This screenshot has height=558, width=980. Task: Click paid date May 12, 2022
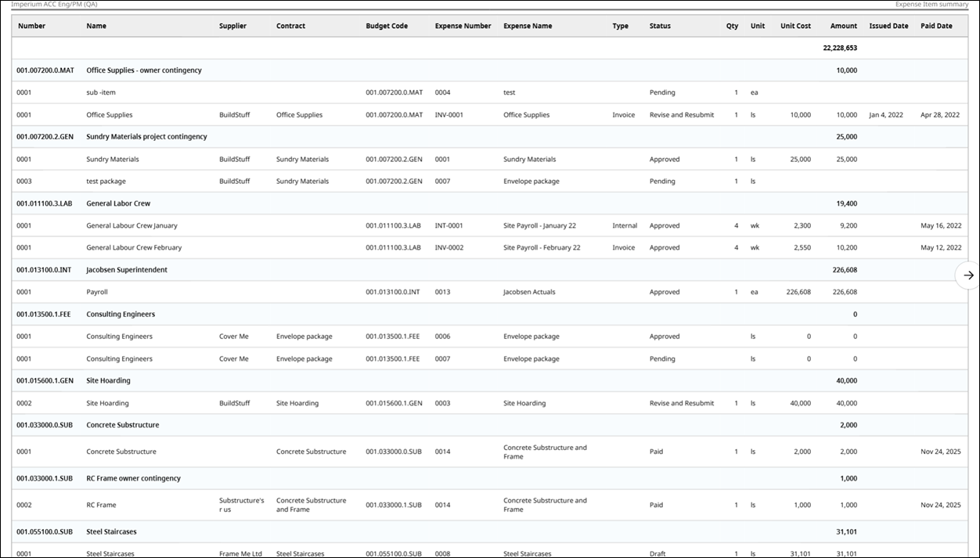(941, 247)
